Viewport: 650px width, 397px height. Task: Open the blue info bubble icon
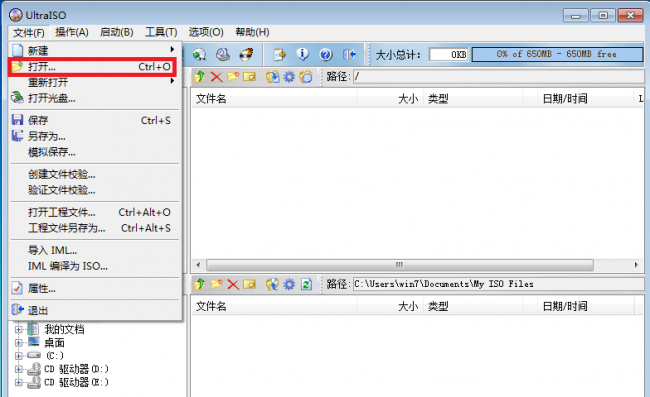pos(303,54)
